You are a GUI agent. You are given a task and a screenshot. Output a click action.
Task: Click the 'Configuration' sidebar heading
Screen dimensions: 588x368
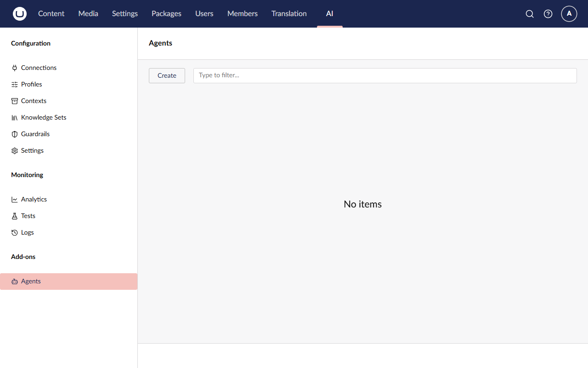click(x=31, y=43)
